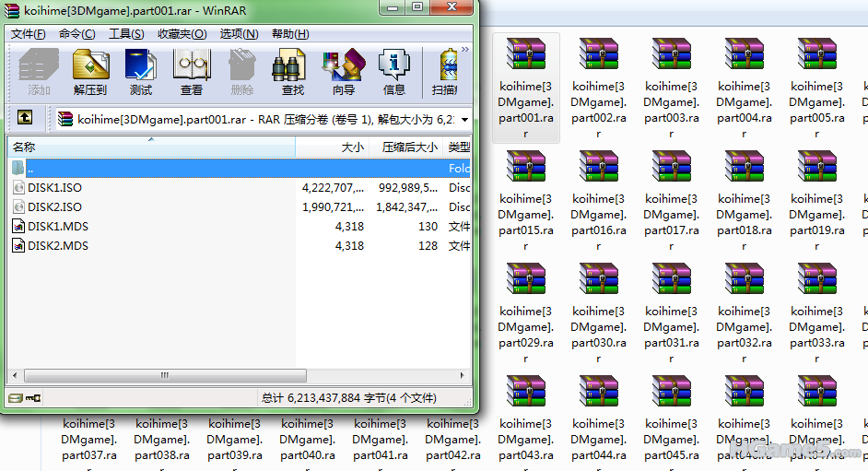Click the up one level folder button
Image resolution: width=868 pixels, height=471 pixels.
click(25, 118)
